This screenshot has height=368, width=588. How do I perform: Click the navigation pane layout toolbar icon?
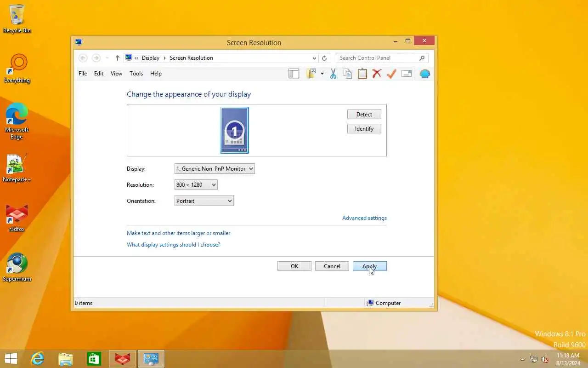click(294, 74)
